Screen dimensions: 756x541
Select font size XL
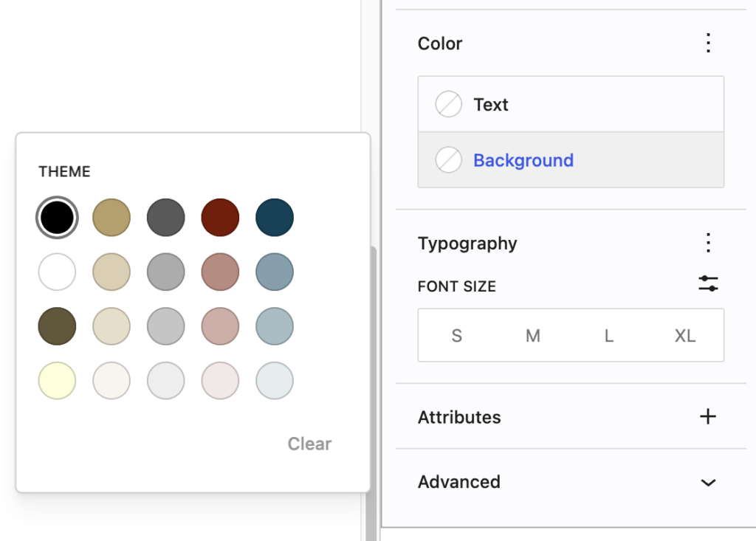685,336
